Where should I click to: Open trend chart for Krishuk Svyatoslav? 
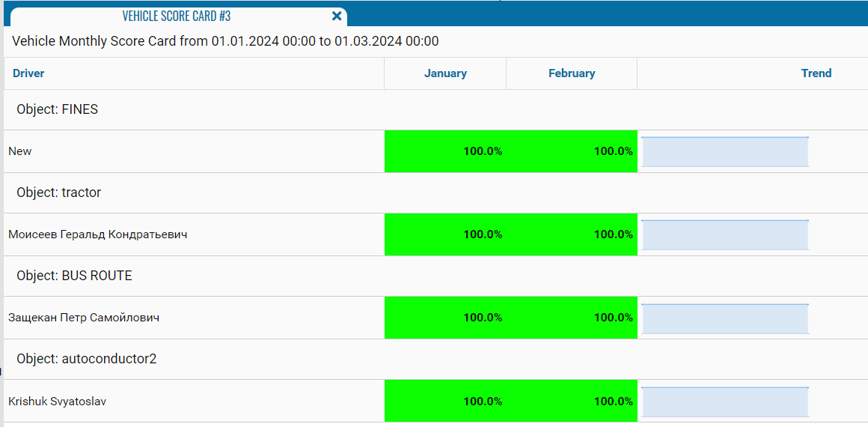click(725, 402)
